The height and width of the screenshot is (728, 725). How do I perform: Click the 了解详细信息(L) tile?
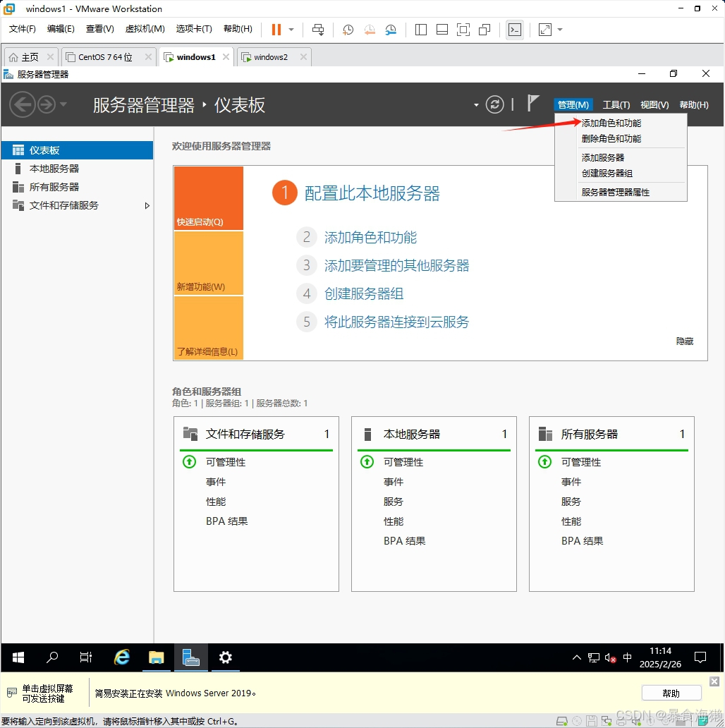point(209,328)
